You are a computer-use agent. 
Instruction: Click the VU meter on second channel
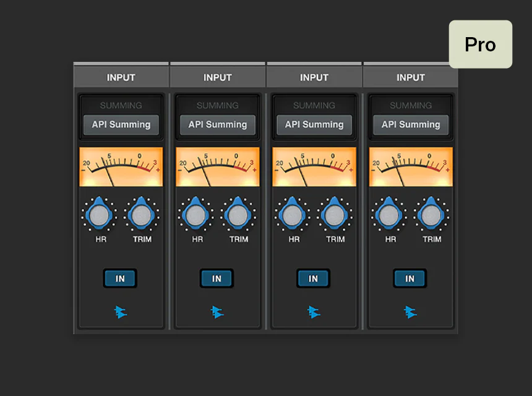pyautogui.click(x=218, y=166)
